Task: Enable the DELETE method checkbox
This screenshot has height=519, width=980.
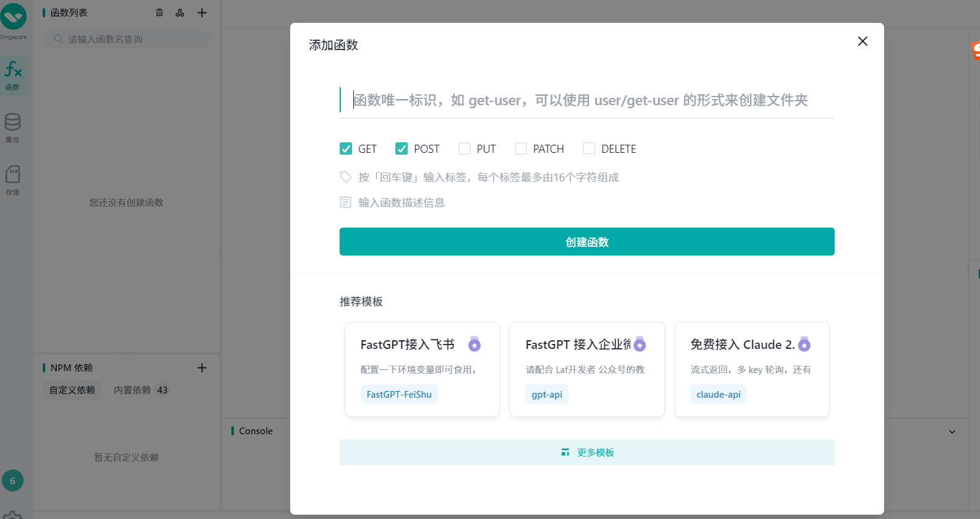Action: 589,148
